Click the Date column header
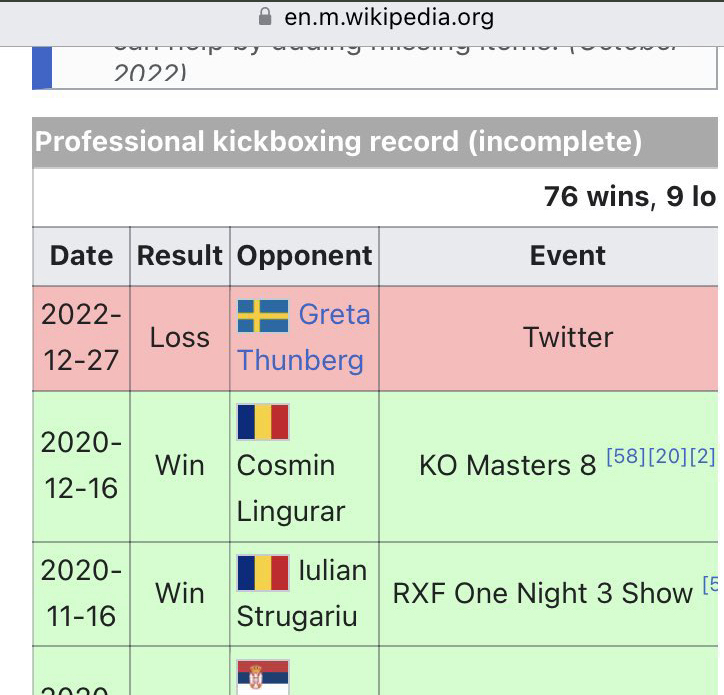 [81, 256]
